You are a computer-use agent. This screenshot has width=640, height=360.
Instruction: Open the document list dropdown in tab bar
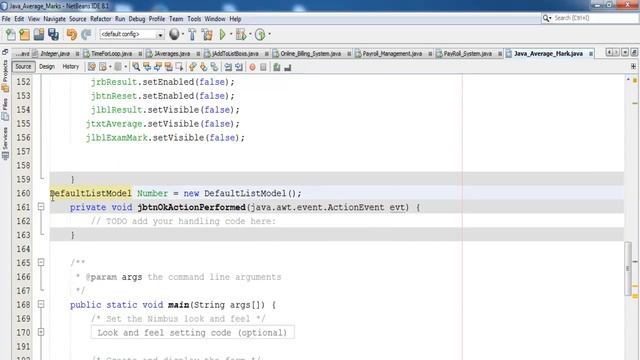pyautogui.click(x=625, y=53)
